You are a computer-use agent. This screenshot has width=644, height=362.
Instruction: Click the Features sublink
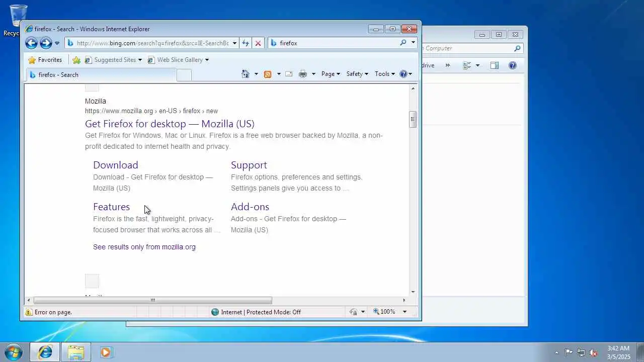click(111, 207)
